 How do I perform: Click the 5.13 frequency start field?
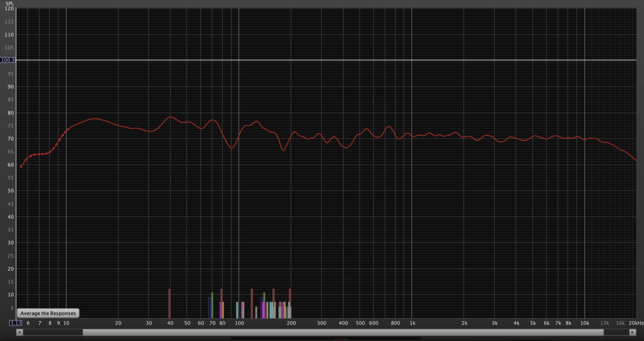15,323
